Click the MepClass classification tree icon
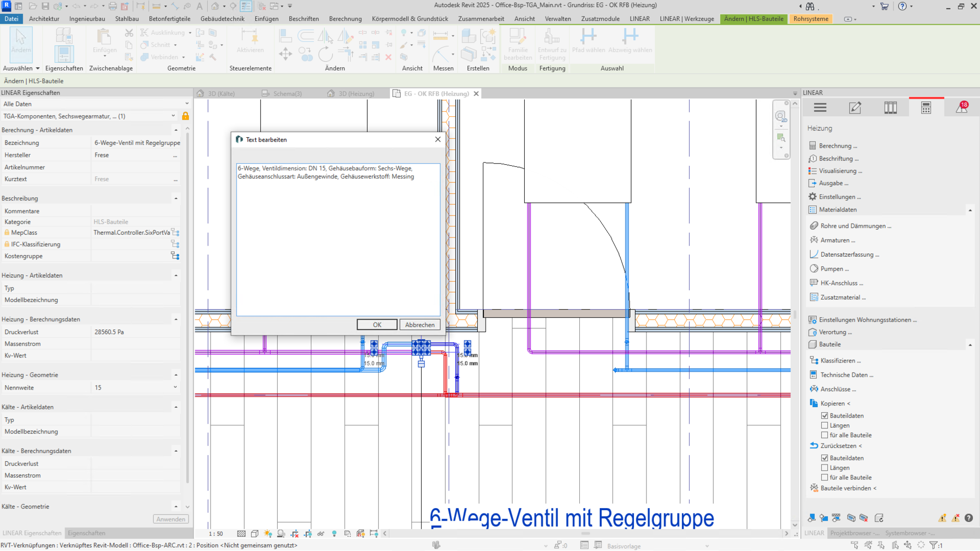This screenshot has width=980, height=551. coord(175,233)
